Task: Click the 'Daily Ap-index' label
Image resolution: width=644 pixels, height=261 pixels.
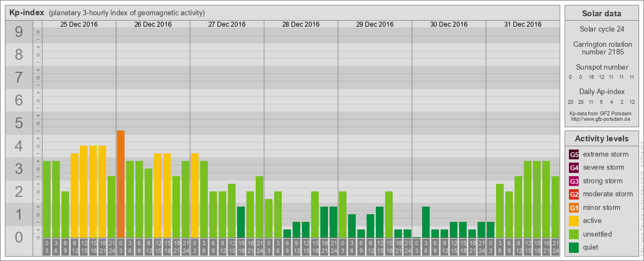Action: click(x=602, y=91)
